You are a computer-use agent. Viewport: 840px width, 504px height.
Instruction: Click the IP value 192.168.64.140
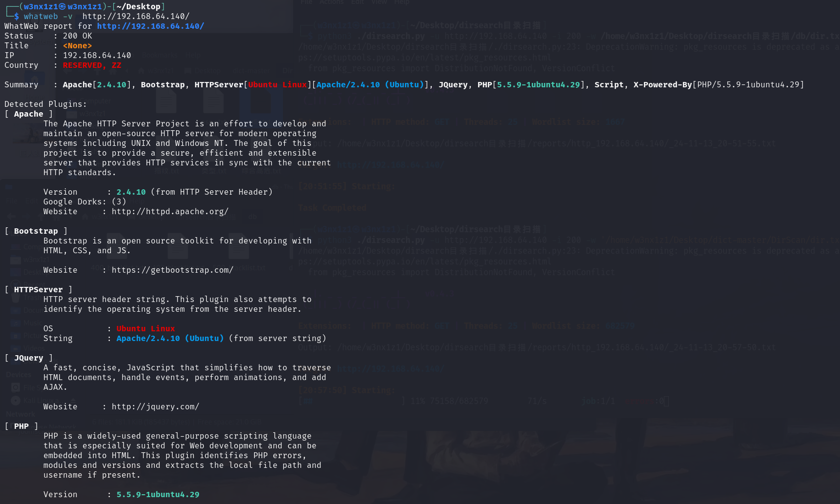pyautogui.click(x=97, y=55)
